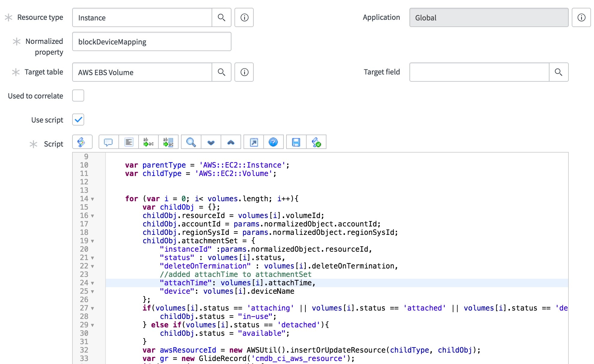Screen dimensions: 594x364
Task: Click the find next down arrow
Action: (x=211, y=142)
